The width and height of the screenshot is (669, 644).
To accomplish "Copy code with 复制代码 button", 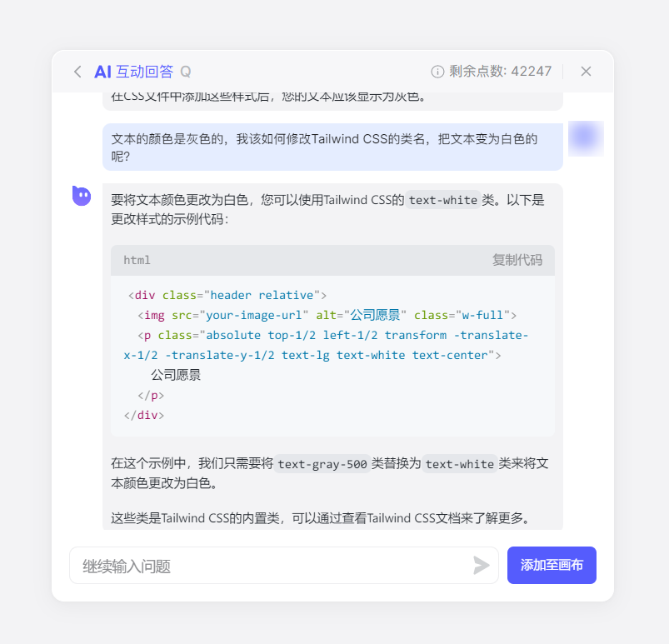I will [517, 260].
